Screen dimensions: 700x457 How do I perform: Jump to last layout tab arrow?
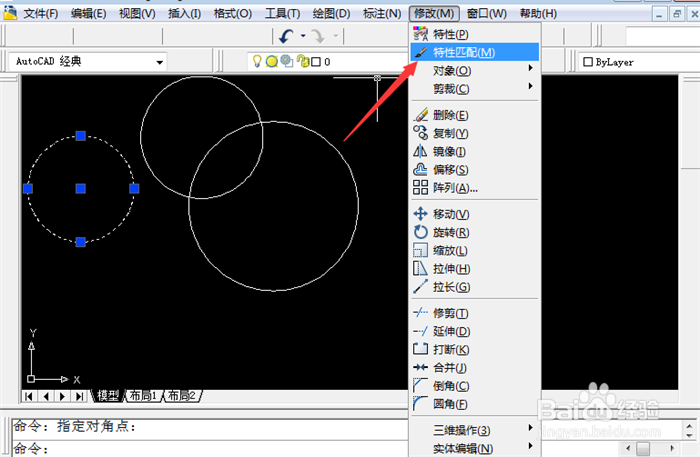79,396
